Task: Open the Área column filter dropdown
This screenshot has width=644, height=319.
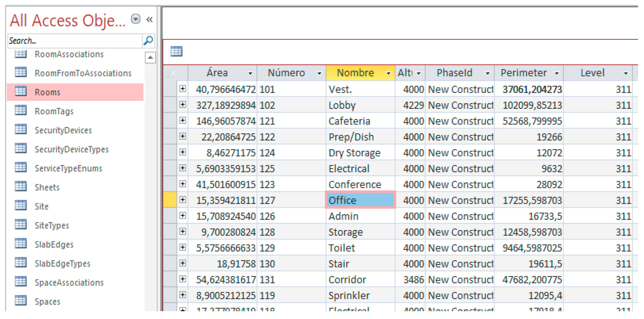Action: 250,73
